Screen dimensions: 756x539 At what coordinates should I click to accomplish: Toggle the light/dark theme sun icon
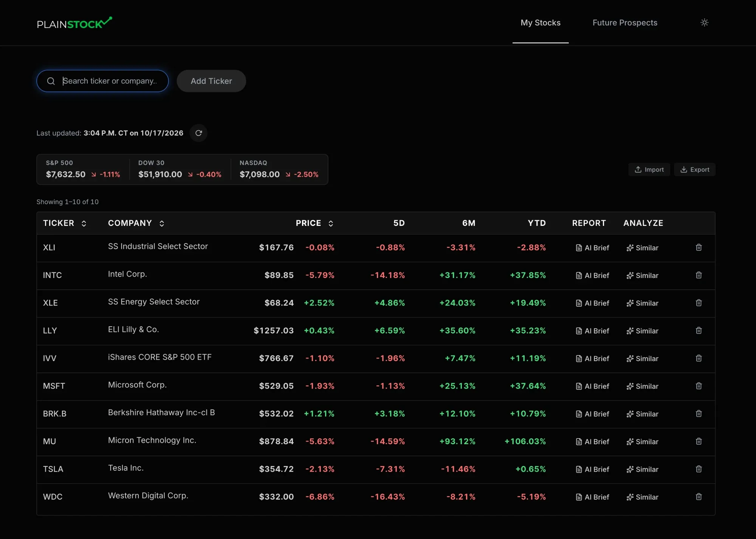[x=704, y=23]
